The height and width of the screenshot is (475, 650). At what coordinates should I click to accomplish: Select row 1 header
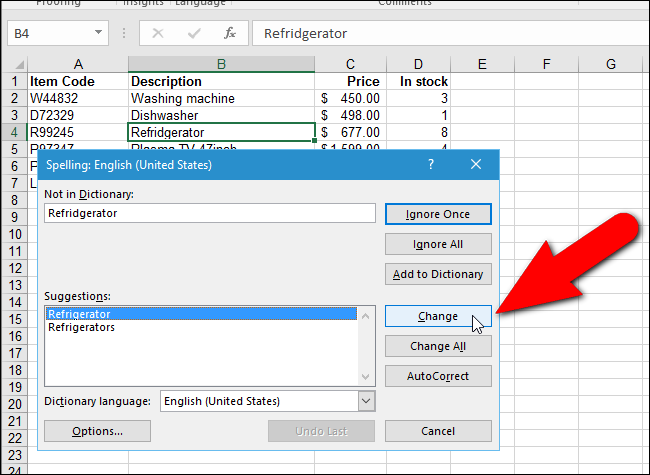pyautogui.click(x=15, y=81)
